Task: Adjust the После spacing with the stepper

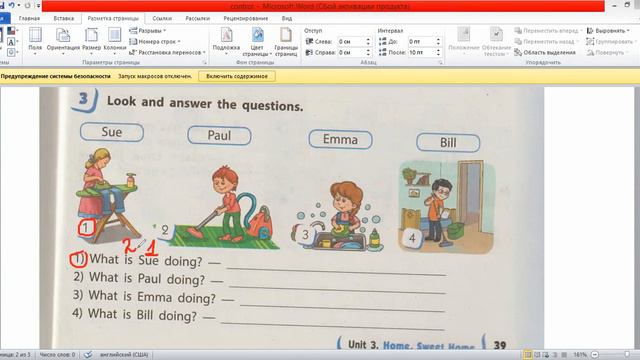Action: pyautogui.click(x=438, y=52)
